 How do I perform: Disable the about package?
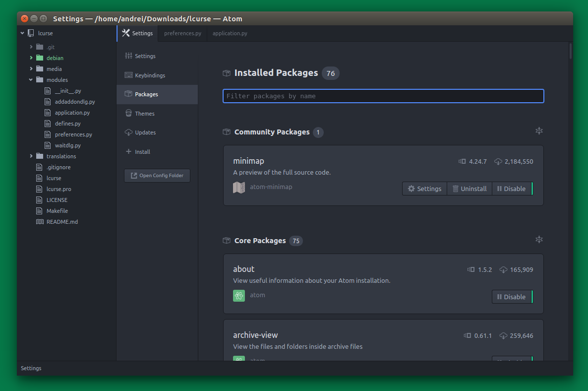click(512, 297)
